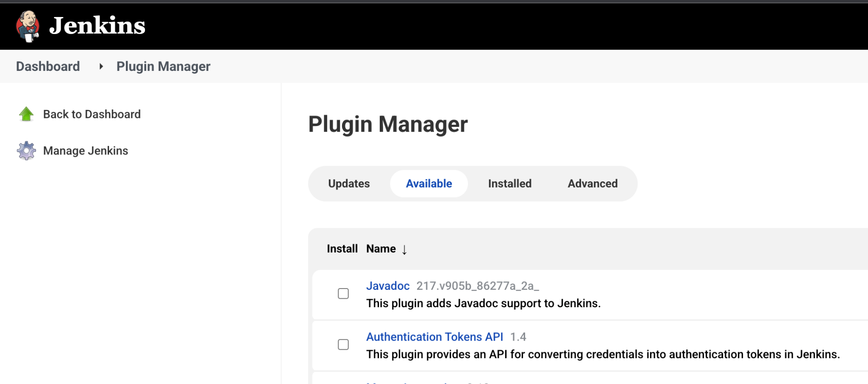Open the Installed tab
The width and height of the screenshot is (868, 384).
(x=509, y=183)
